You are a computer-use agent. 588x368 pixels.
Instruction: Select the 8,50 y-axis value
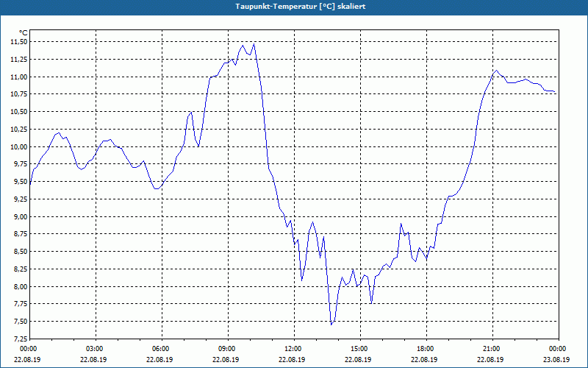[21, 252]
